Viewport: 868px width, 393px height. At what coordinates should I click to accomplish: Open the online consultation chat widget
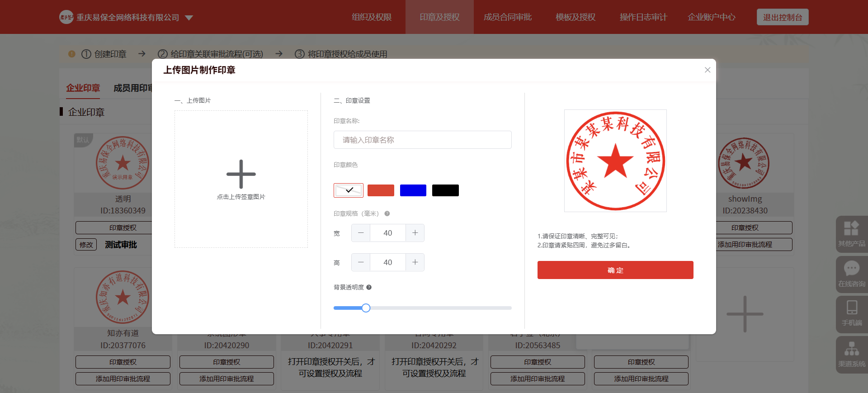click(x=851, y=274)
